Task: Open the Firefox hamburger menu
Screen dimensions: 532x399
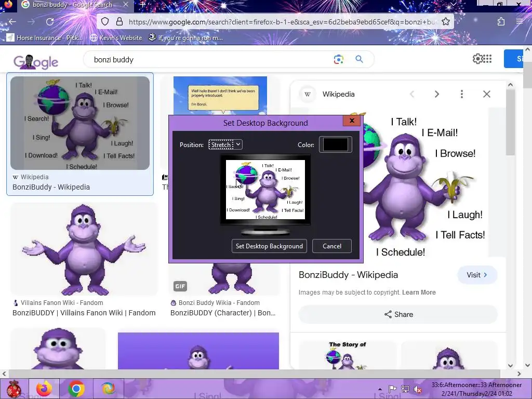Action: (520, 22)
